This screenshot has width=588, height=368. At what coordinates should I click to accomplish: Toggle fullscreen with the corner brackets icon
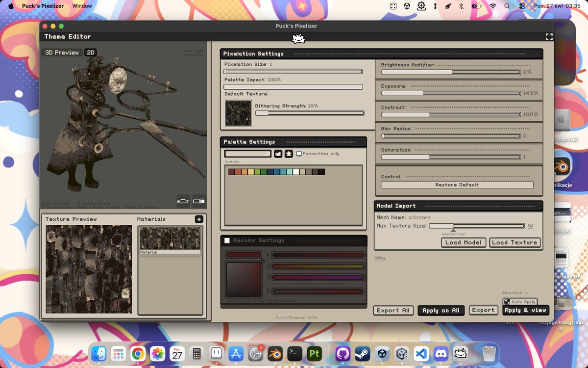point(549,37)
